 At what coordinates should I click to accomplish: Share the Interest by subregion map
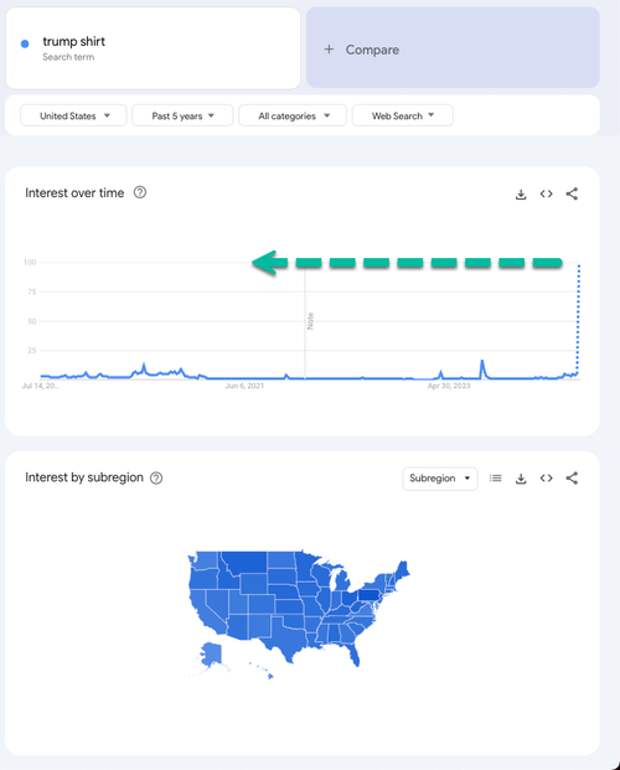(x=572, y=478)
